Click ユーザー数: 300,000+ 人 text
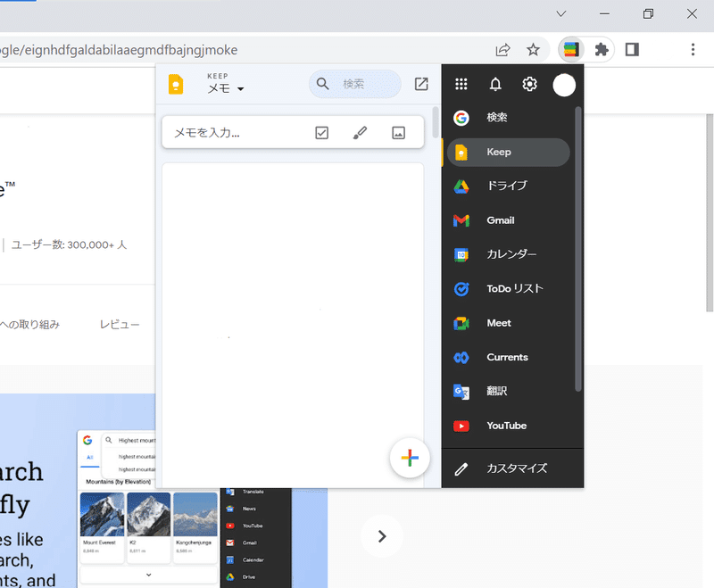The width and height of the screenshot is (714, 588). pyautogui.click(x=69, y=244)
